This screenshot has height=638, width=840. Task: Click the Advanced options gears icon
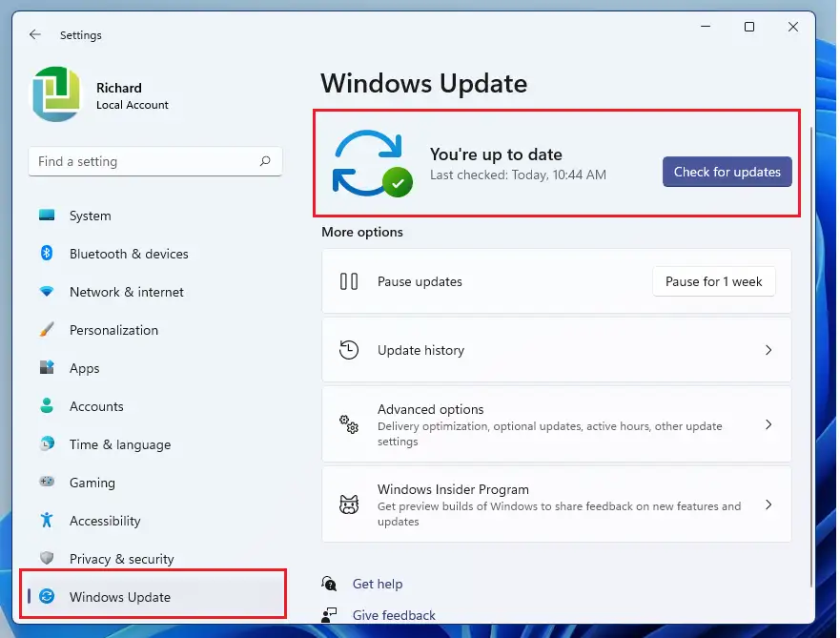tap(349, 424)
